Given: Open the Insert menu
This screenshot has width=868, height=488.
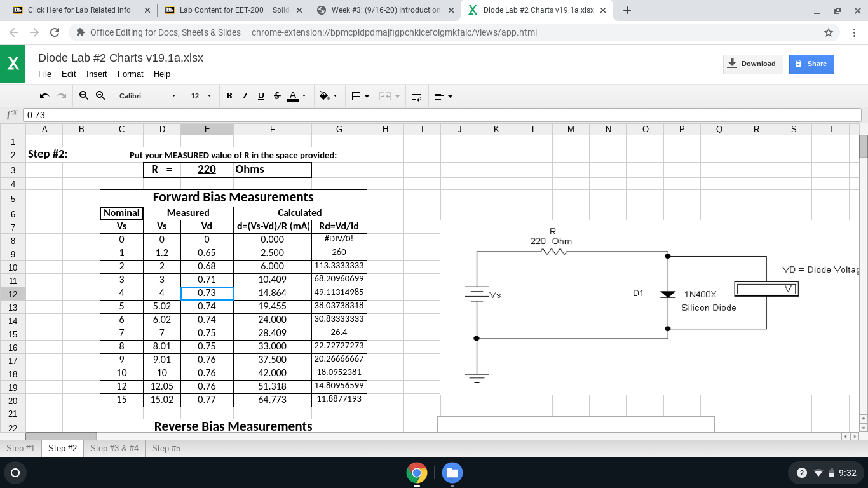Looking at the screenshot, I should (x=97, y=74).
